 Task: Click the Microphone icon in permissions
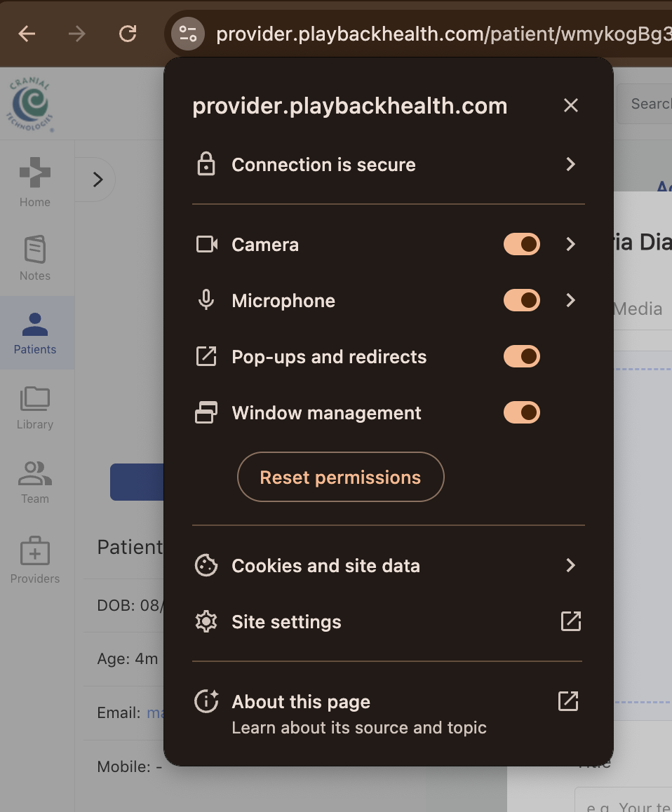(206, 300)
